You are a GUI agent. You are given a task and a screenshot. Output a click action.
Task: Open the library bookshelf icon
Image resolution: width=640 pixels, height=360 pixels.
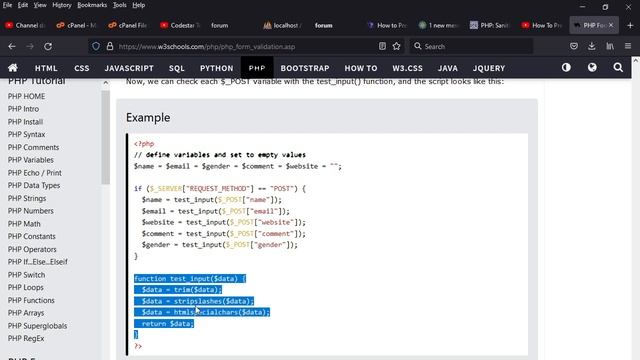(x=610, y=46)
